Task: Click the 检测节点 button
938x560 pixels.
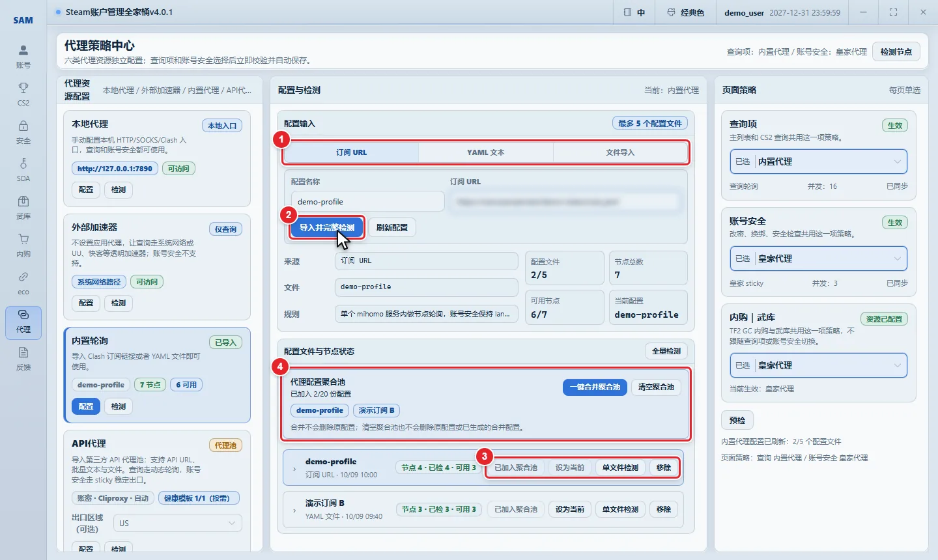Action: (896, 52)
